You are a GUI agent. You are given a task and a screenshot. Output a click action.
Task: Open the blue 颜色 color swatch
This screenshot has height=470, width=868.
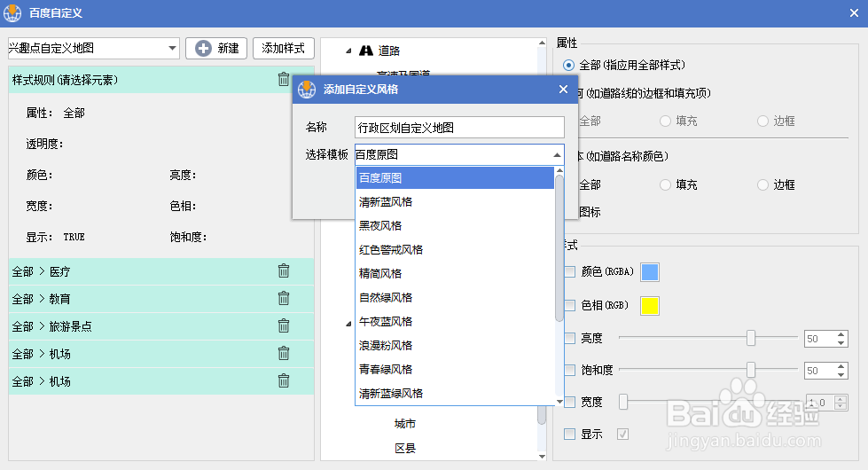pos(649,272)
